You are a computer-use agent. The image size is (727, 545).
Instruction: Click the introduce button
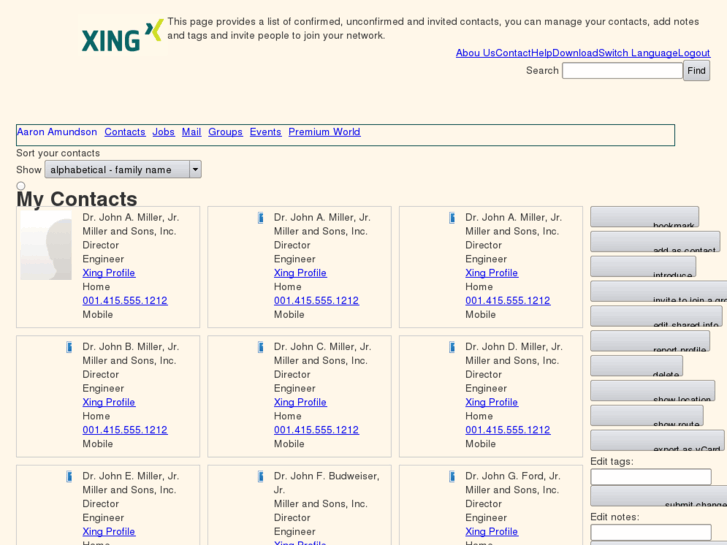(x=643, y=267)
